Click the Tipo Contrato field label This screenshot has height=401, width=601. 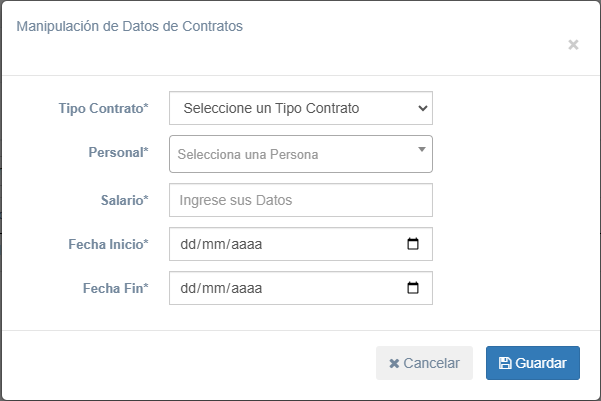103,108
